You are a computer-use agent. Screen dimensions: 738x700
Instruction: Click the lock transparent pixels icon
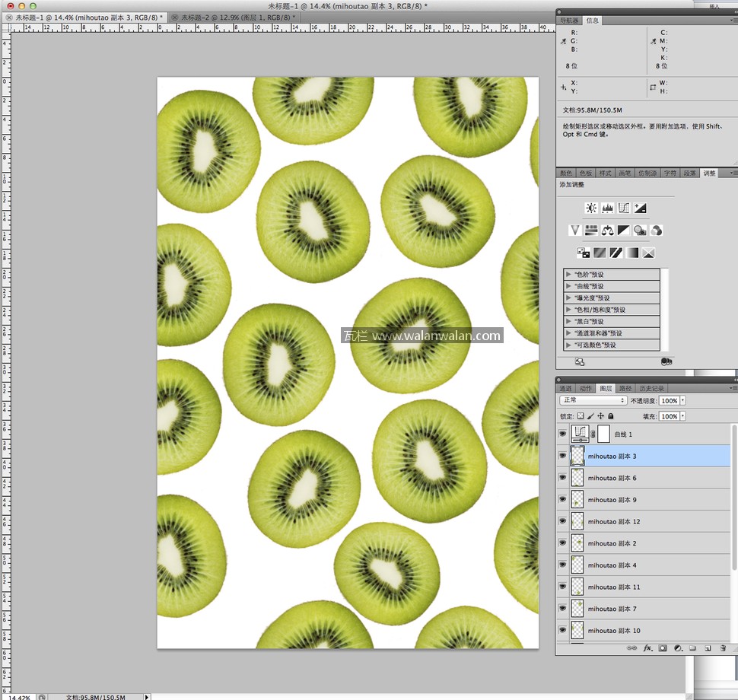pos(581,416)
